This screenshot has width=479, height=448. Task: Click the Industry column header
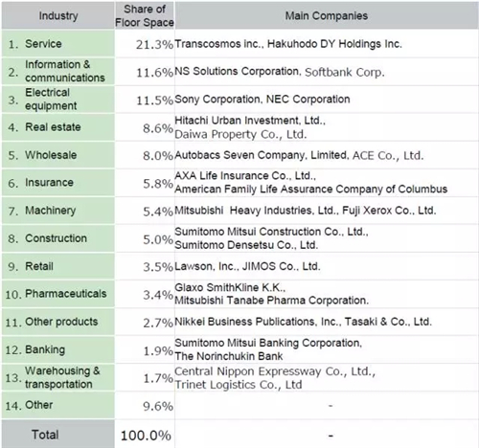click(58, 15)
